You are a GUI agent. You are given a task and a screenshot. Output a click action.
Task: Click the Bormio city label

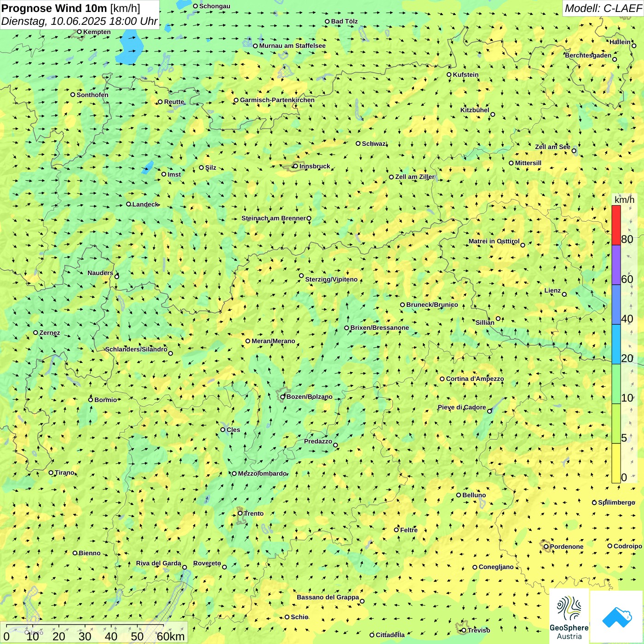pos(105,400)
